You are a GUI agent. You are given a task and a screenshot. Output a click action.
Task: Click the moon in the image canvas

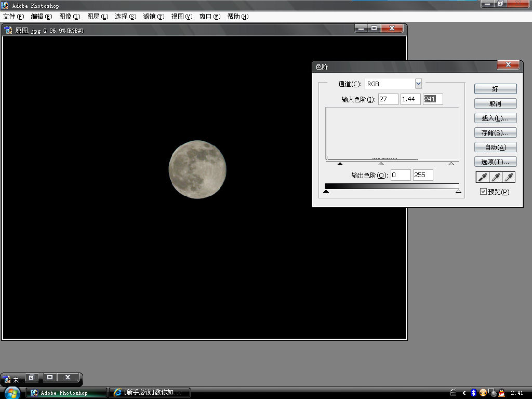[x=197, y=169]
